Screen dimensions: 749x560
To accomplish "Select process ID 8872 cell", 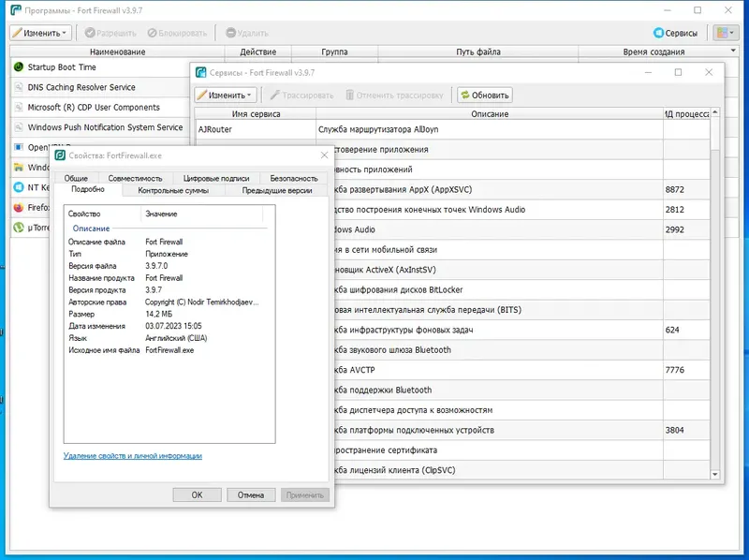I will pyautogui.click(x=686, y=189).
